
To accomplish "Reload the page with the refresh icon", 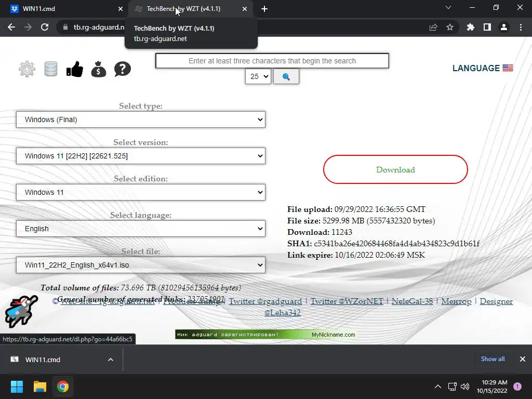I will [45, 27].
